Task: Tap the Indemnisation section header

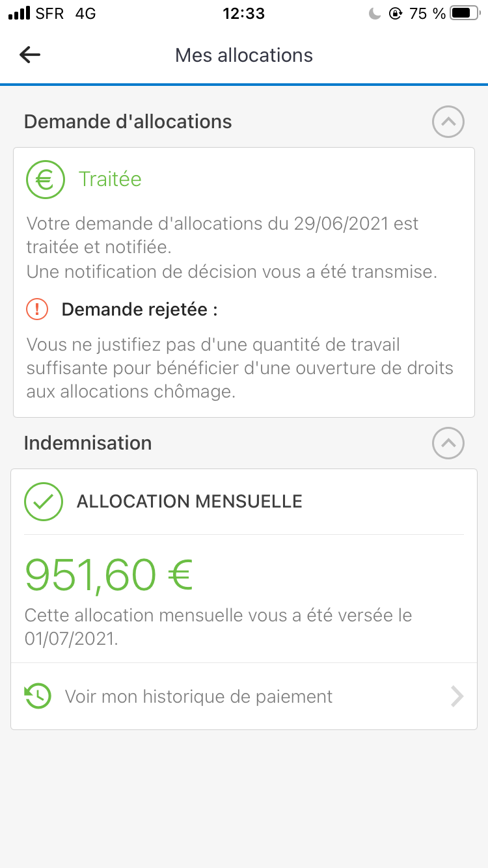Action: (x=88, y=443)
